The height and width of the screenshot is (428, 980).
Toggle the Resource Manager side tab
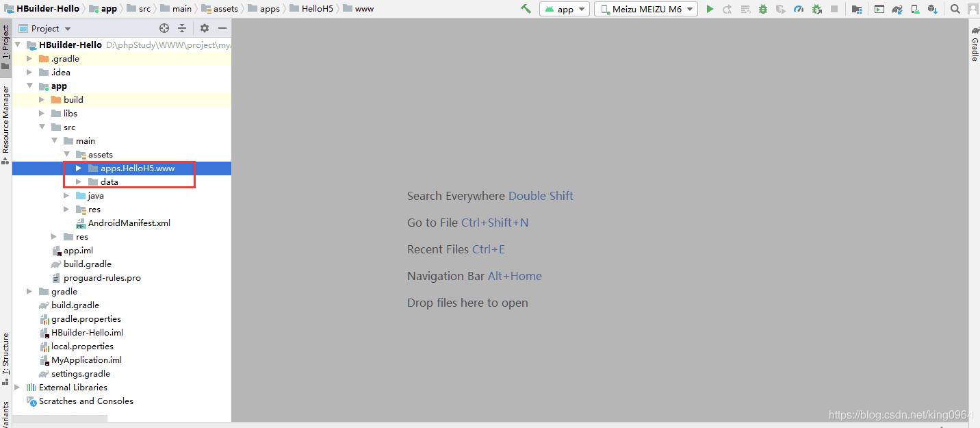tap(5, 119)
